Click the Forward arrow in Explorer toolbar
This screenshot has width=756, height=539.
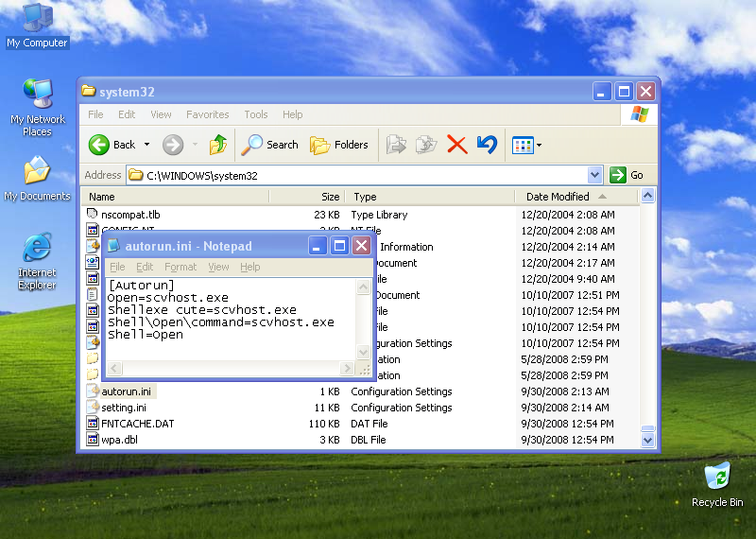173,145
